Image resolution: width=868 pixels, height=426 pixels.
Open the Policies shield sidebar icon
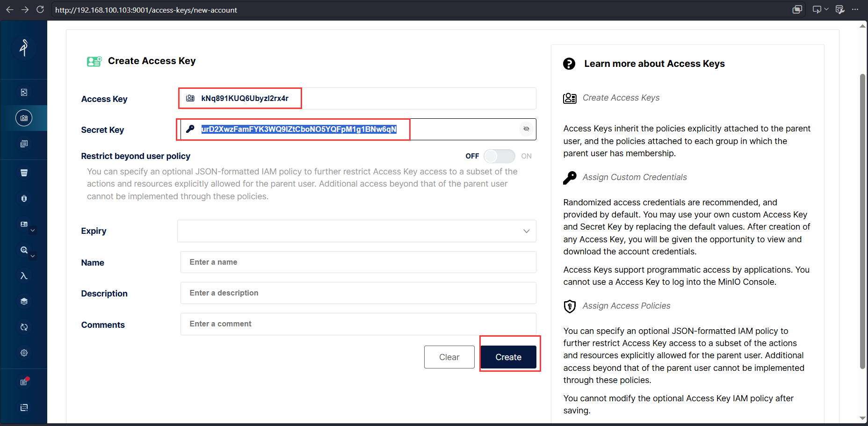[24, 199]
